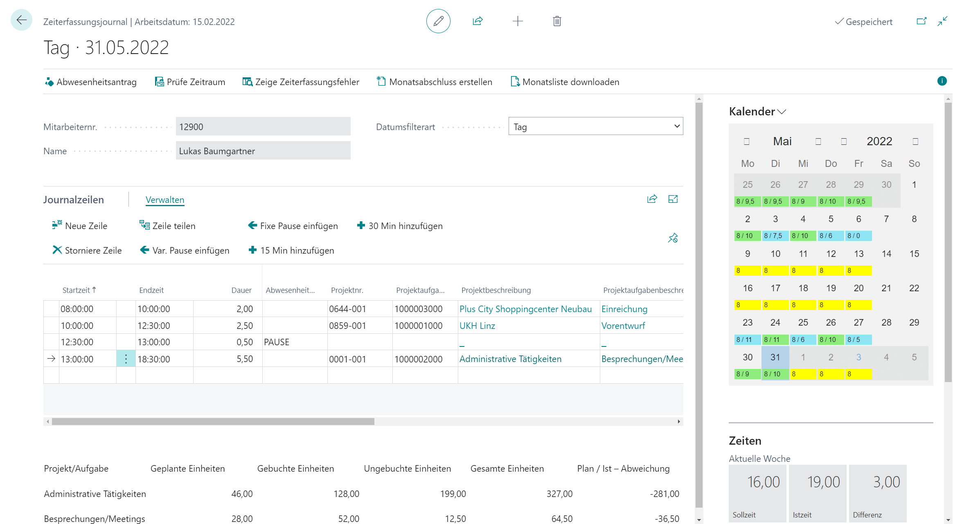Click the PAUSE absence cell
Image resolution: width=980 pixels, height=524 pixels.
pyautogui.click(x=295, y=342)
